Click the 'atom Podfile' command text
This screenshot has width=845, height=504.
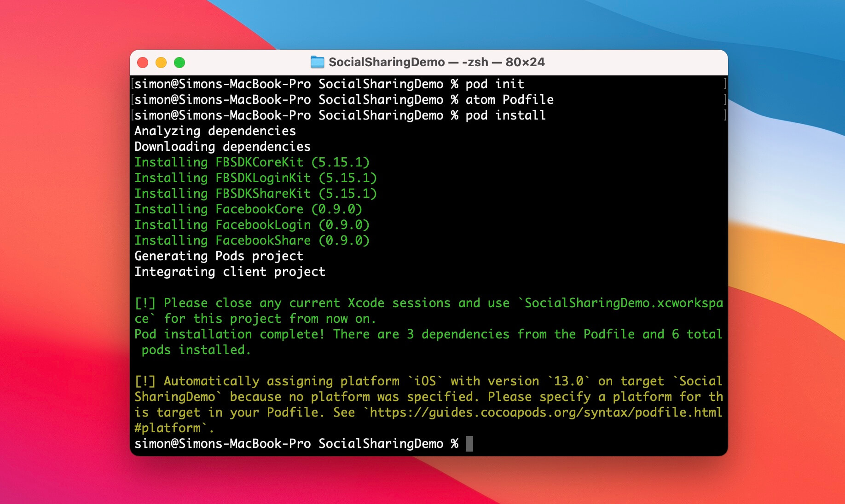(509, 100)
